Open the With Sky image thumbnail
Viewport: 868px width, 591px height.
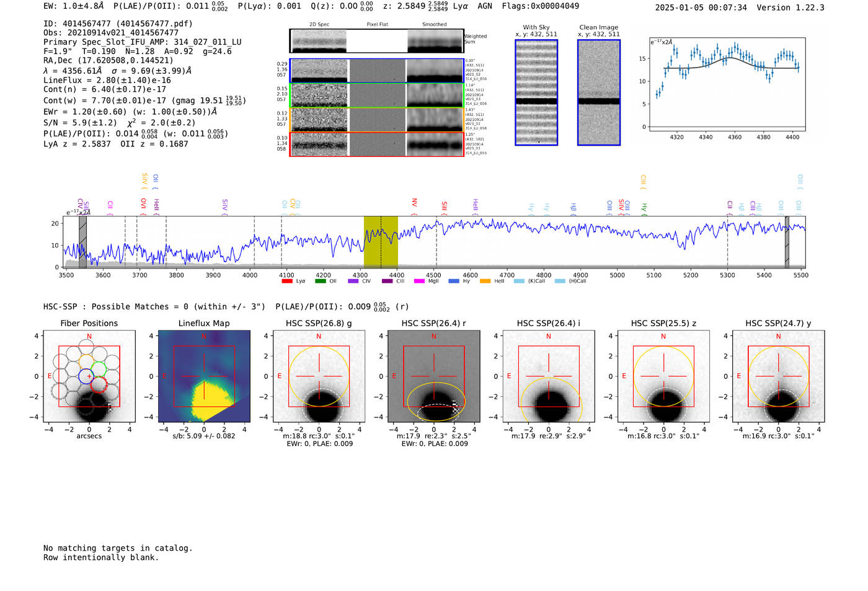point(536,92)
